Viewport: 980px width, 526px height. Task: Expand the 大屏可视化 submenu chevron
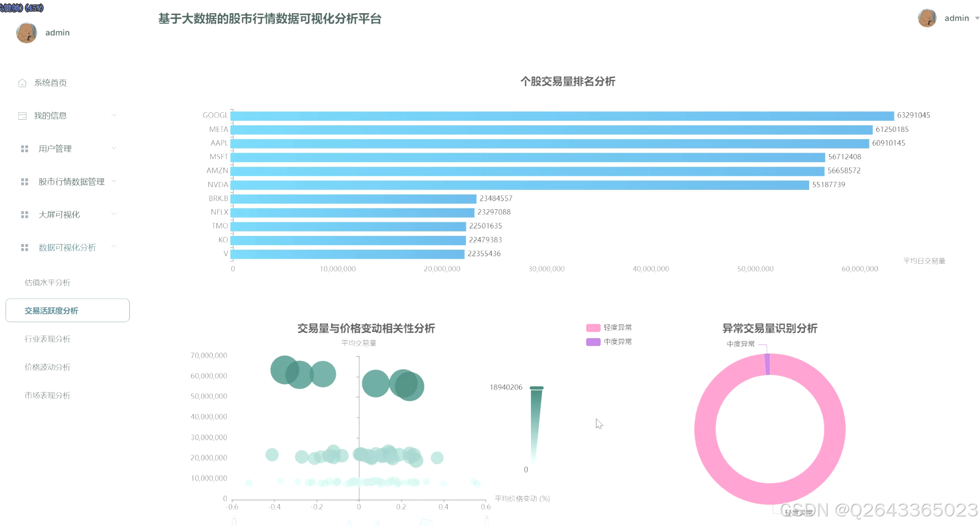[114, 214]
